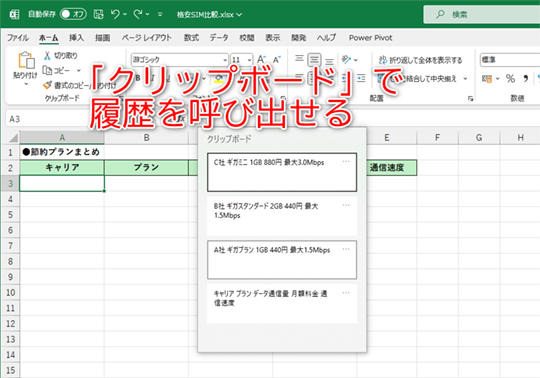Open the 描画 ribbon tab
The width and height of the screenshot is (540, 378).
103,38
